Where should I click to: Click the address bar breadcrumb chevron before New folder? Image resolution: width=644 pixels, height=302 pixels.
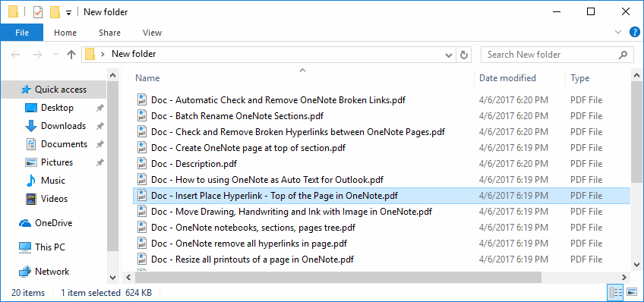pos(103,54)
